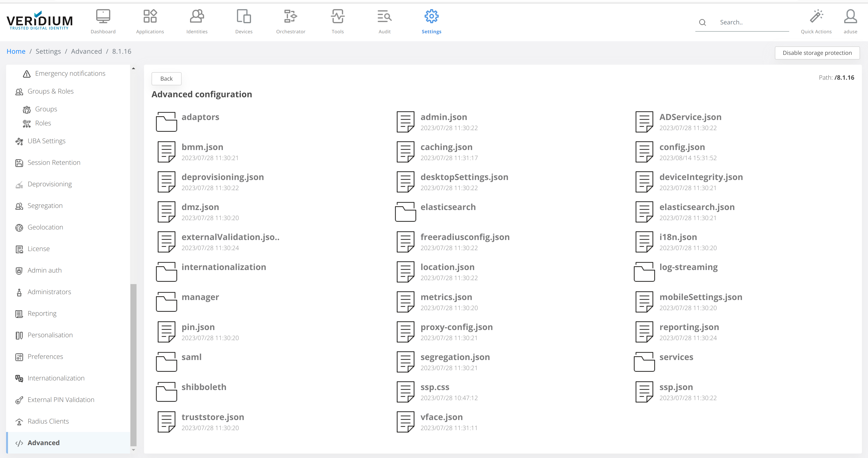Open the Tools navigation icon
The image size is (868, 458).
337,16
